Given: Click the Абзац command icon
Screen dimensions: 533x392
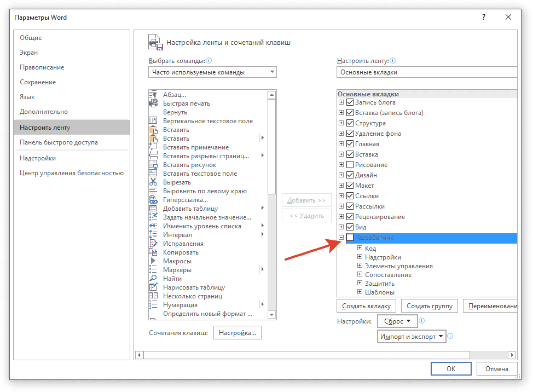Looking at the screenshot, I should click(x=153, y=95).
